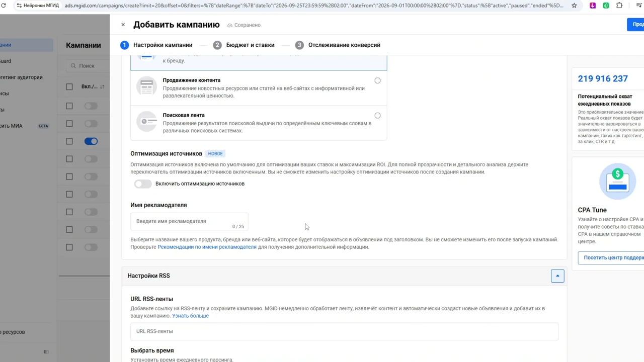Open the green browser extension icon
Viewport: 644px width, 362px height.
(x=606, y=6)
